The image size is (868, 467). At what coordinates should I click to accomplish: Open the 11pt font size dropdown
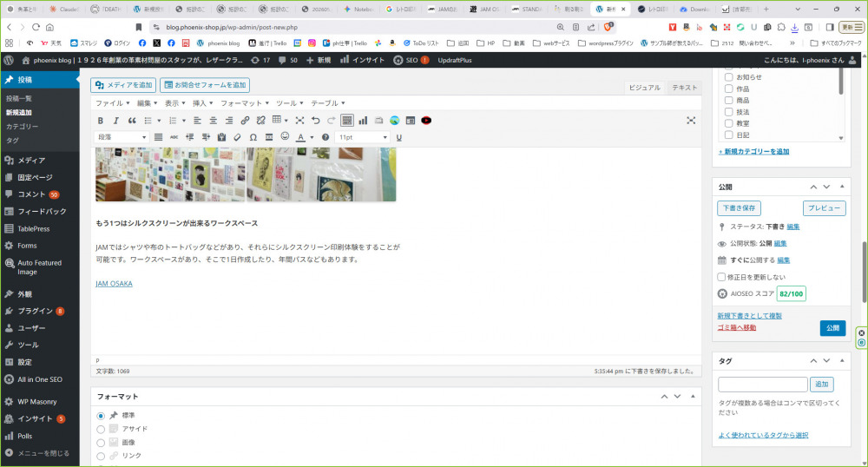click(x=363, y=137)
